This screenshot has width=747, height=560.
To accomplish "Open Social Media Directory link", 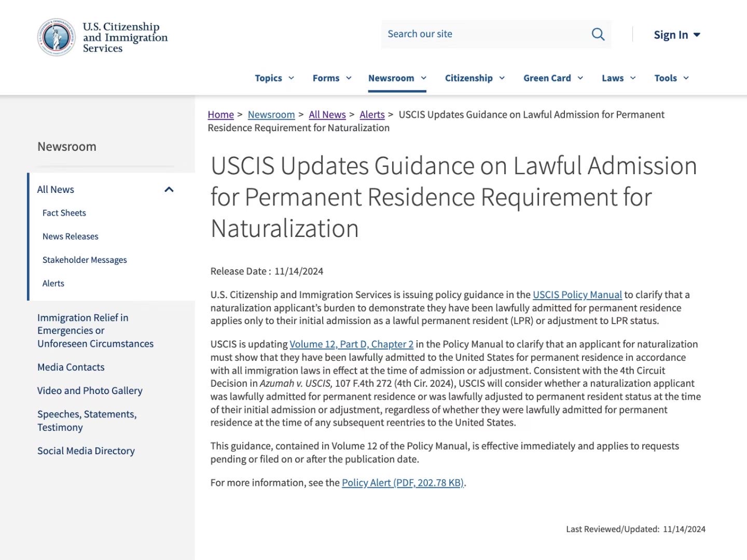I will pos(86,451).
